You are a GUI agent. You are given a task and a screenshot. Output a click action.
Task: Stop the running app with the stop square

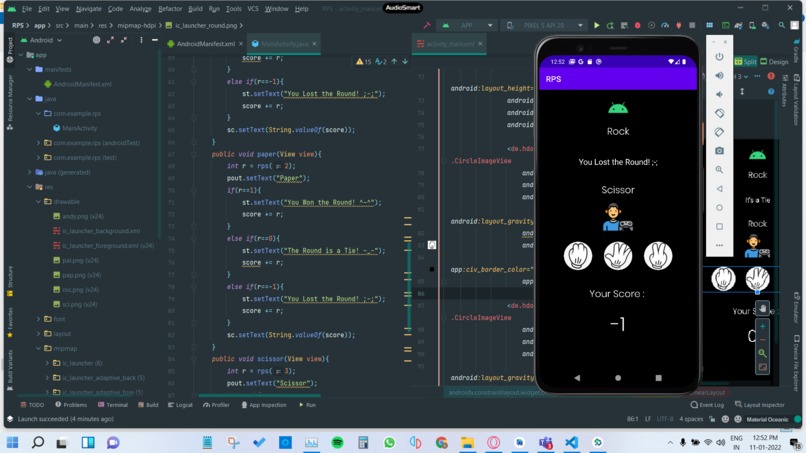point(692,25)
